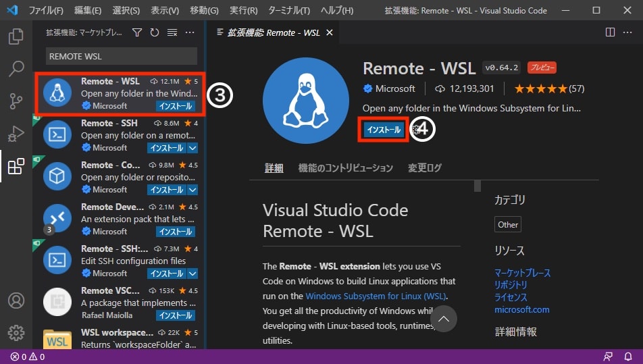Open the microsoft.com link
Viewport: 643px width, 364px height.
pos(522,309)
